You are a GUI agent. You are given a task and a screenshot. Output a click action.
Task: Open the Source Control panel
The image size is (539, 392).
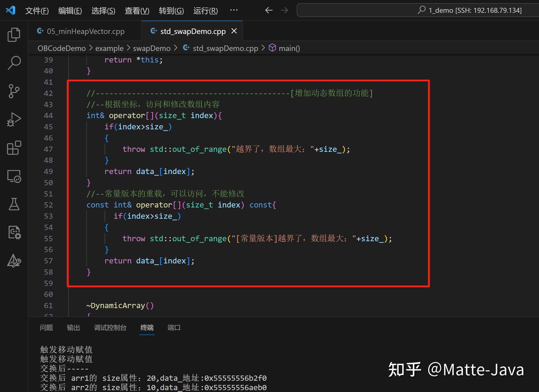pos(14,91)
